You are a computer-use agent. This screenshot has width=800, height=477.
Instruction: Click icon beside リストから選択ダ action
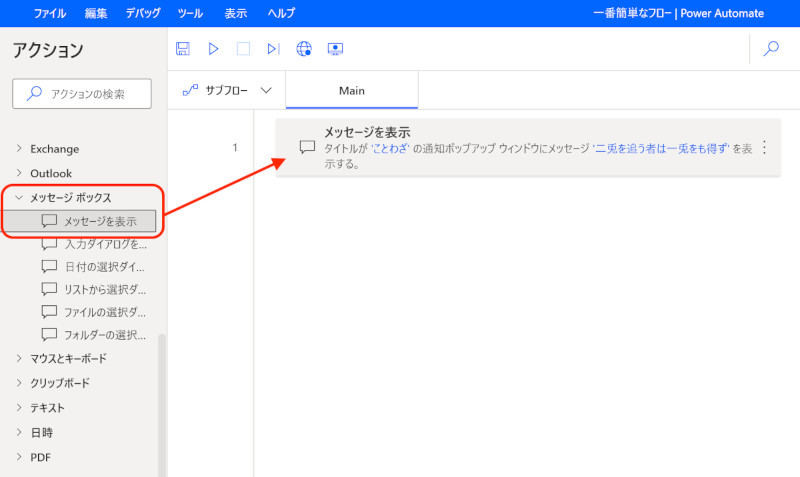click(49, 289)
